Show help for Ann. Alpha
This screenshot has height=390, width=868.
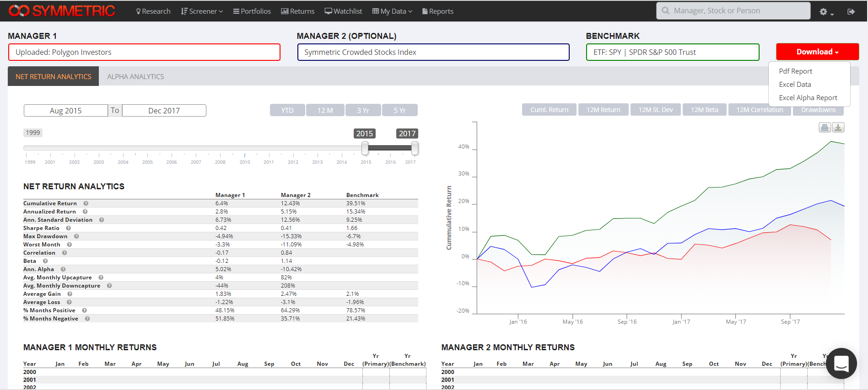click(63, 269)
